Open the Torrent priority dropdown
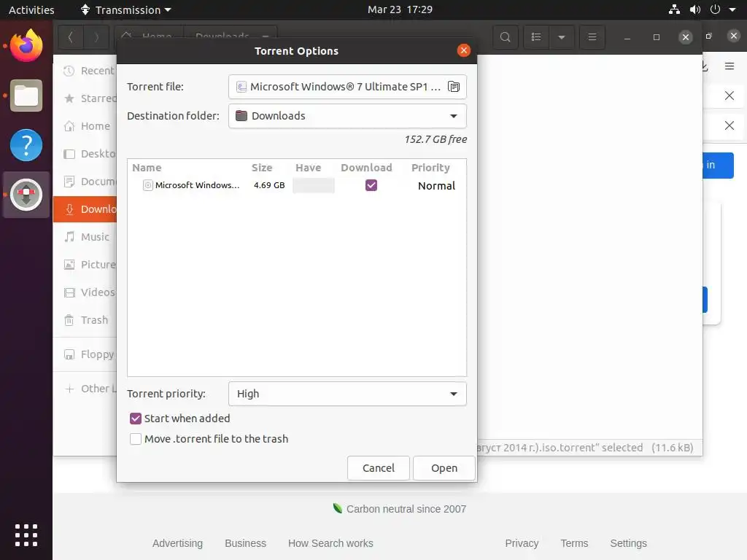Image resolution: width=747 pixels, height=560 pixels. pyautogui.click(x=347, y=394)
